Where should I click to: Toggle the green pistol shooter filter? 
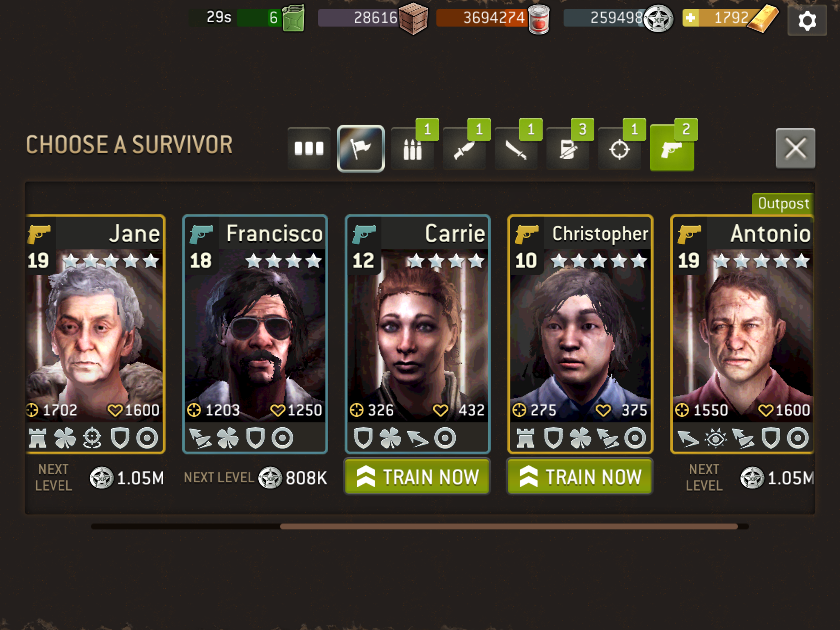click(x=672, y=148)
